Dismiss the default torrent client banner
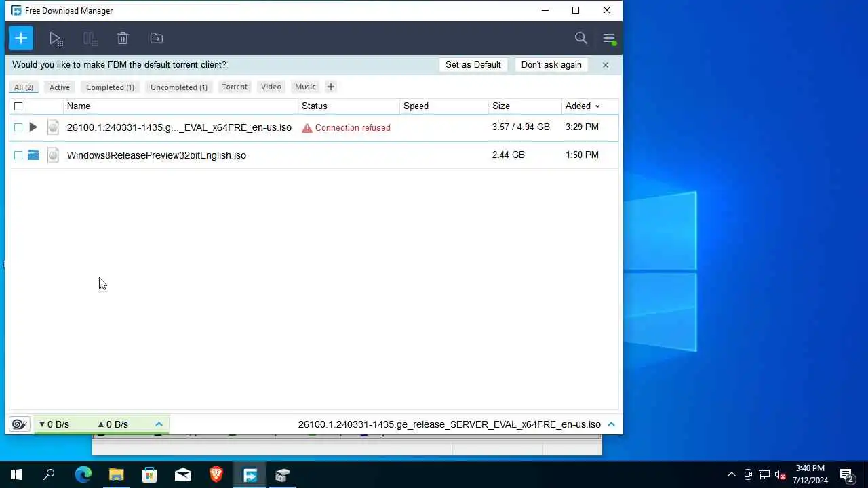 tap(606, 65)
